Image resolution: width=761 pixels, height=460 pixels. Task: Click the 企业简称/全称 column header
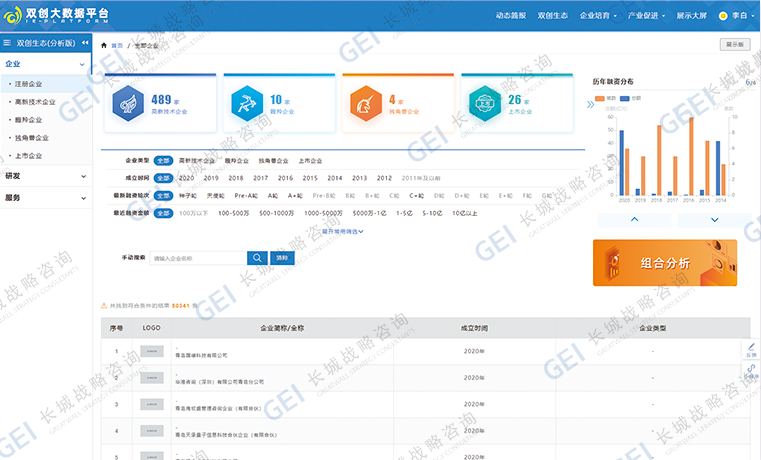click(282, 329)
